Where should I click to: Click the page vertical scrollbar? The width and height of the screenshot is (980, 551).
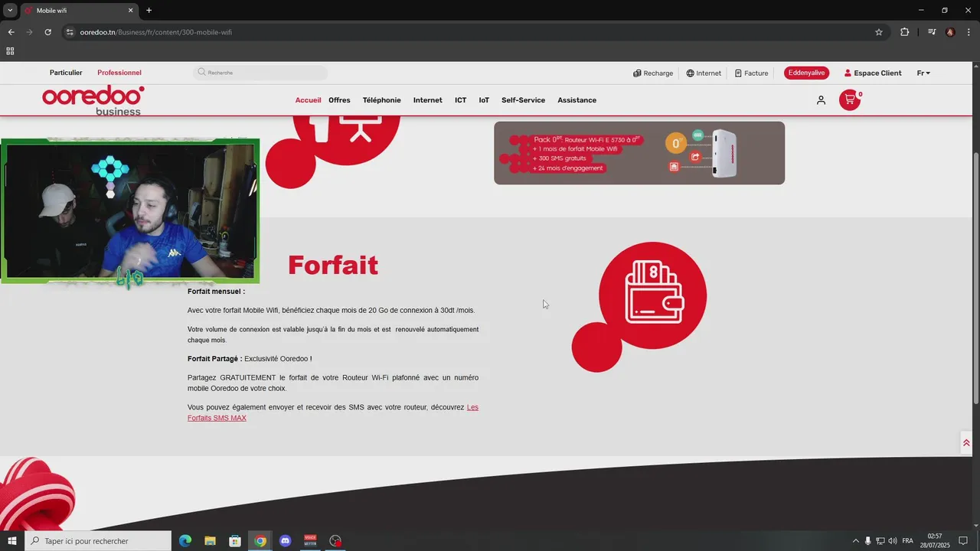pyautogui.click(x=975, y=279)
